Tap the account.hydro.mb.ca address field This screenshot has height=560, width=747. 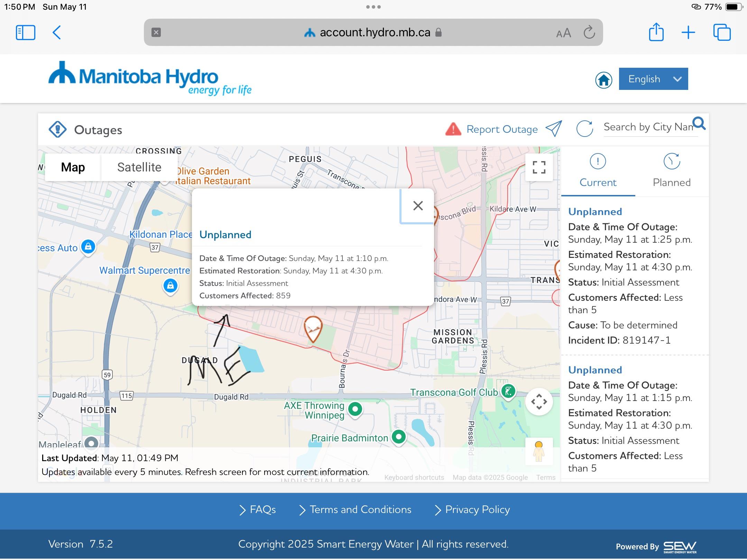(x=373, y=32)
